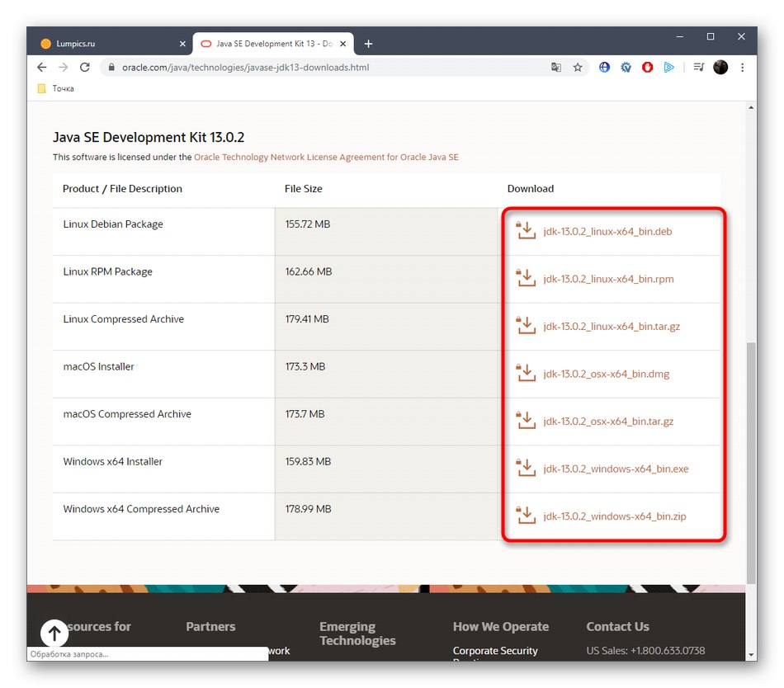The height and width of the screenshot is (688, 784).
Task: Click the blue play-arrow extension icon
Action: coord(668,67)
